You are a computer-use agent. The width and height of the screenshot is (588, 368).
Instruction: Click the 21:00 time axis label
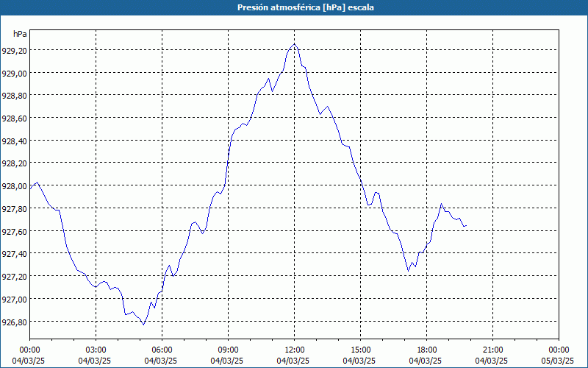(x=492, y=350)
